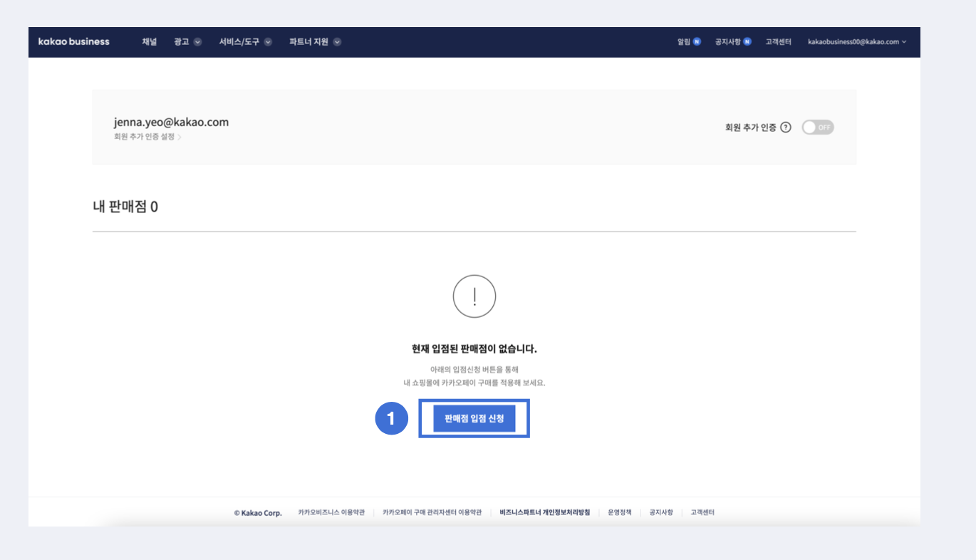Open 카카오비즈니스 이용약관 footer link
Screen dimensions: 976x560
click(331, 512)
